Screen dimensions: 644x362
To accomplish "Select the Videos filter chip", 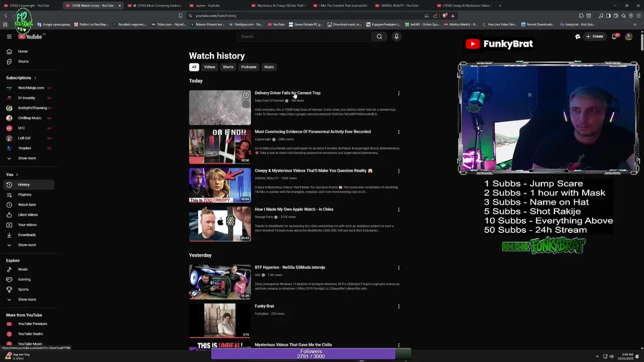I will [209, 67].
